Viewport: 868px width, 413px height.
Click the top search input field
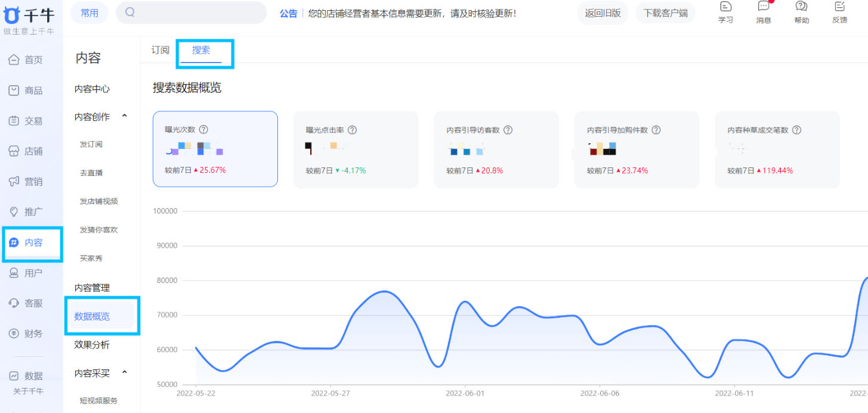(x=191, y=13)
